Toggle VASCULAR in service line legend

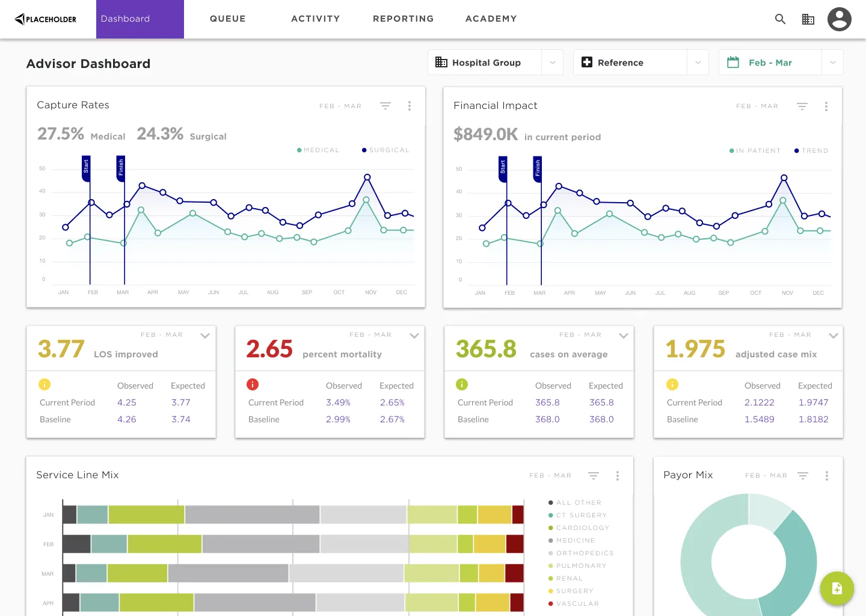[574, 603]
